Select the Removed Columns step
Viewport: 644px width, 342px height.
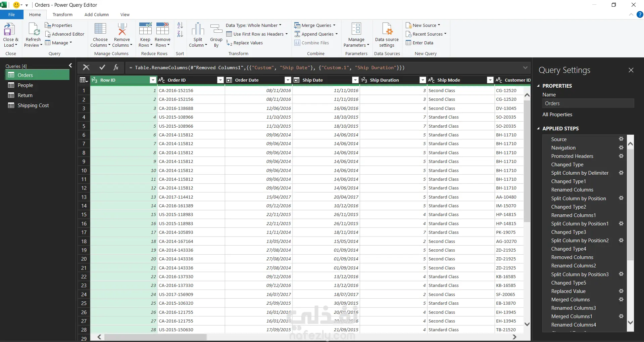tap(572, 257)
